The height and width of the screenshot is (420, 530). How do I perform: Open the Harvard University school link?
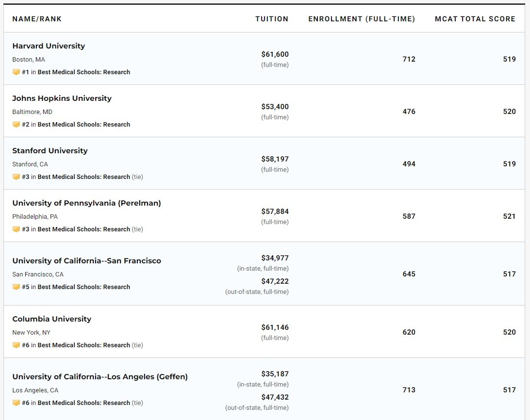49,46
